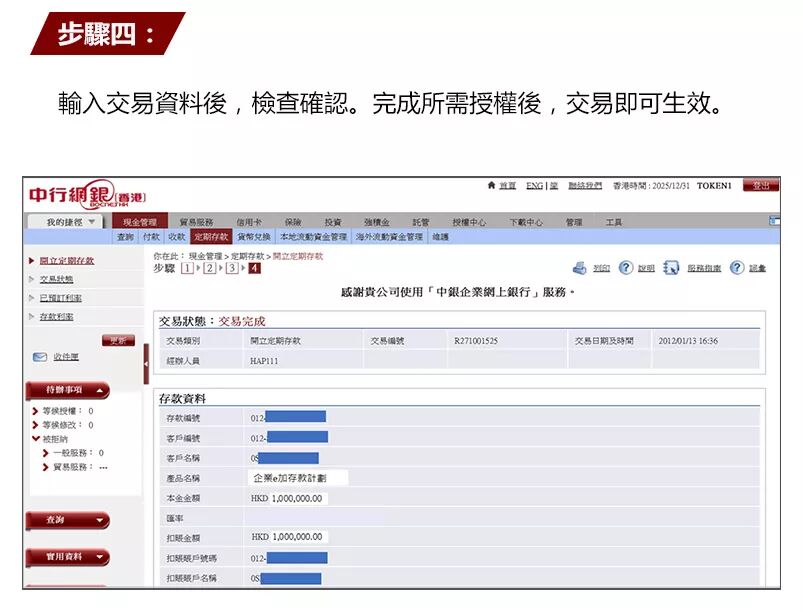The width and height of the screenshot is (803, 612).
Task: Expand the 查詢 sidebar panel
Action: tap(68, 520)
